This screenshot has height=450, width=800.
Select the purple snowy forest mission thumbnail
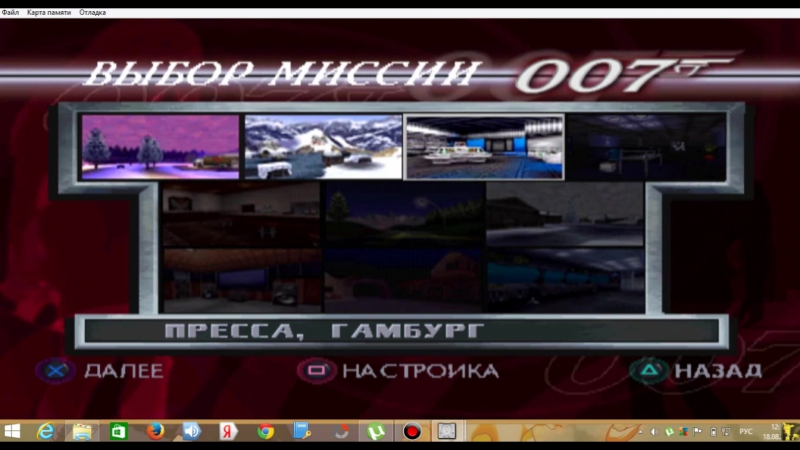tap(160, 147)
